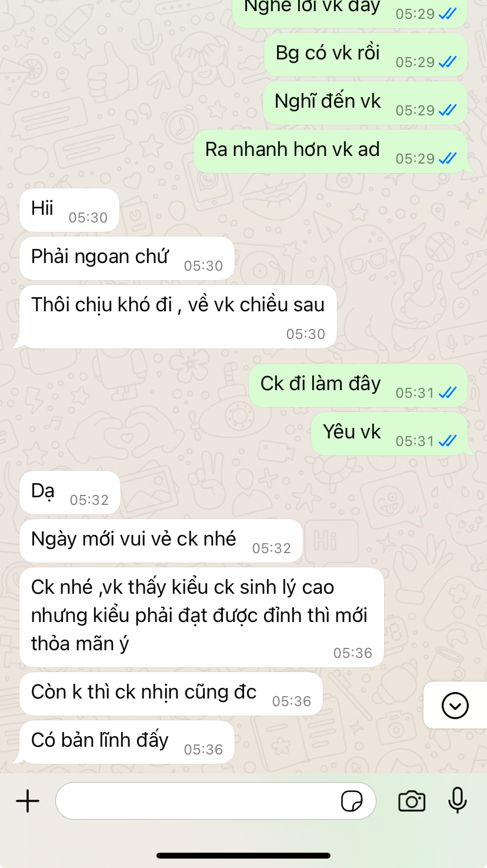Screen dimensions: 487x868
Task: Tap the "Dạ" reply bubble
Action: (x=70, y=493)
